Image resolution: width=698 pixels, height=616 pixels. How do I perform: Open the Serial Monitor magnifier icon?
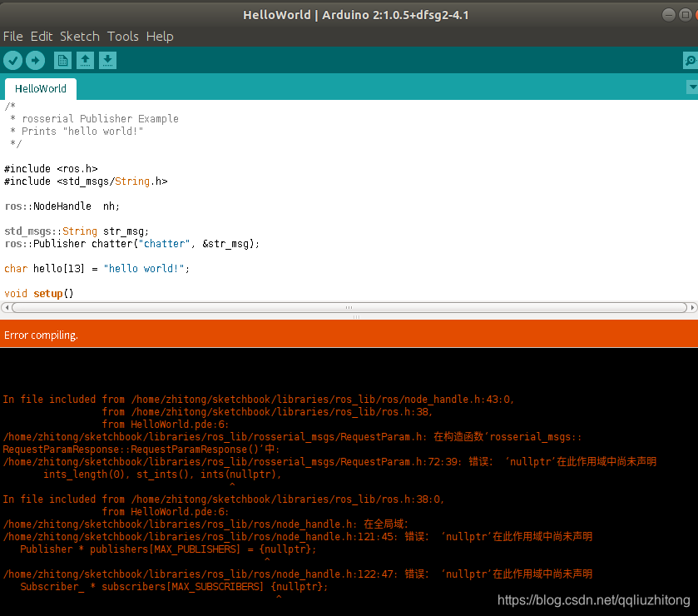[x=690, y=60]
